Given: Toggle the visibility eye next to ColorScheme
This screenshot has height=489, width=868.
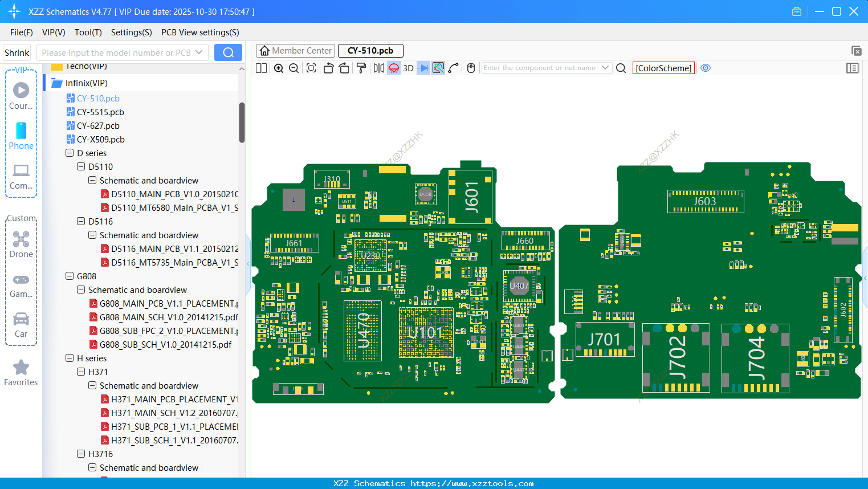Looking at the screenshot, I should pyautogui.click(x=706, y=68).
